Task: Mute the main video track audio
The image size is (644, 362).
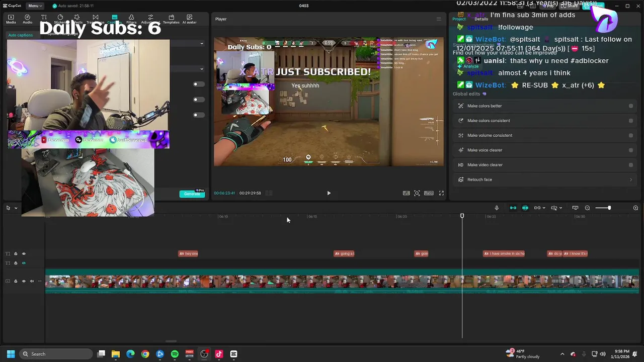Action: pyautogui.click(x=32, y=281)
